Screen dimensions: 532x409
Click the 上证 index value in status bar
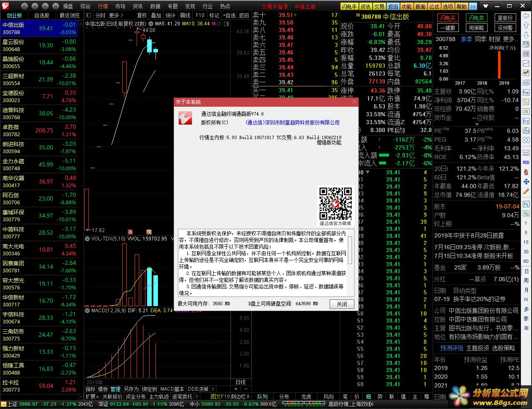tap(28, 404)
